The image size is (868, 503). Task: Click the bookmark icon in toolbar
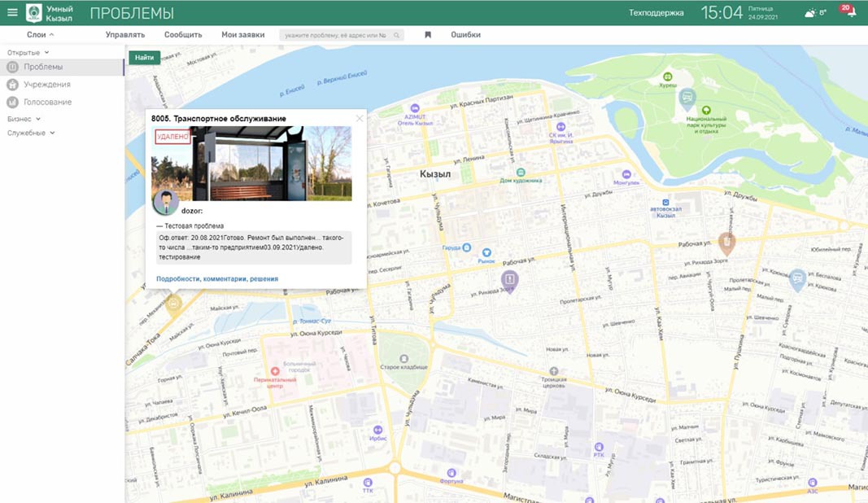pyautogui.click(x=428, y=35)
